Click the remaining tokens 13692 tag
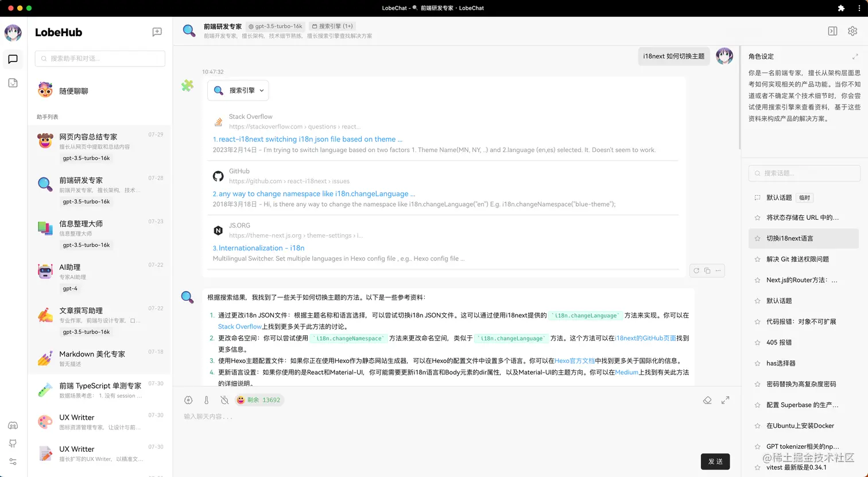 [x=259, y=400]
